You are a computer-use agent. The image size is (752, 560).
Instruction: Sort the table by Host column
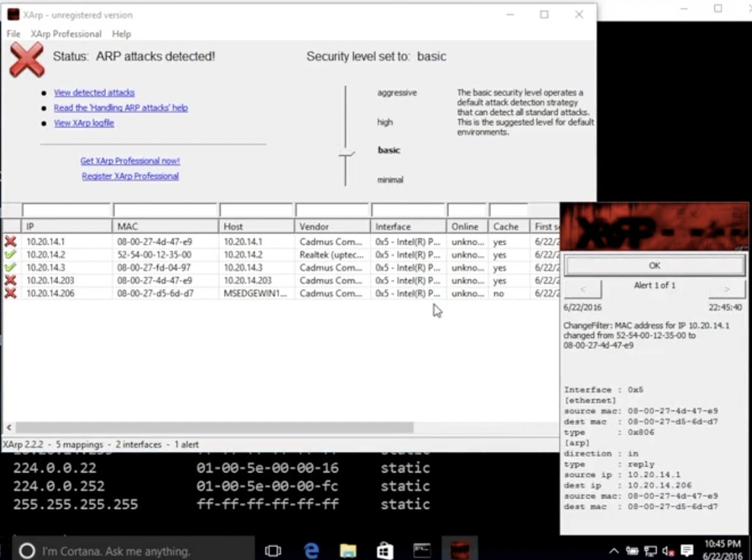[x=256, y=226]
